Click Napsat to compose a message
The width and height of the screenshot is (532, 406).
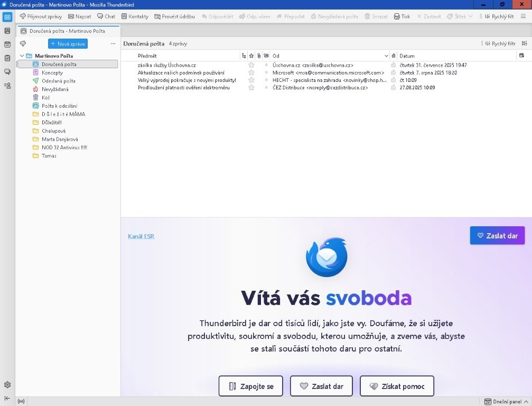click(x=80, y=16)
